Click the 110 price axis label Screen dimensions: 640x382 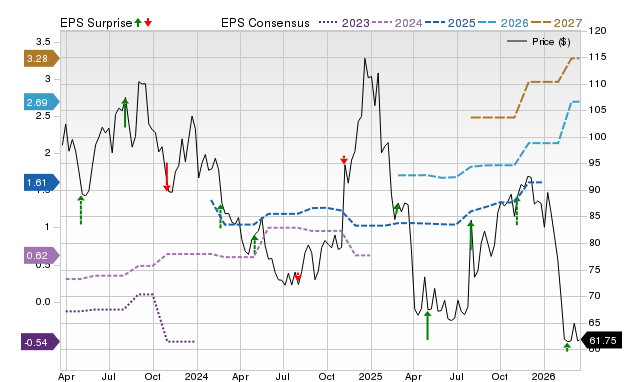click(x=598, y=84)
